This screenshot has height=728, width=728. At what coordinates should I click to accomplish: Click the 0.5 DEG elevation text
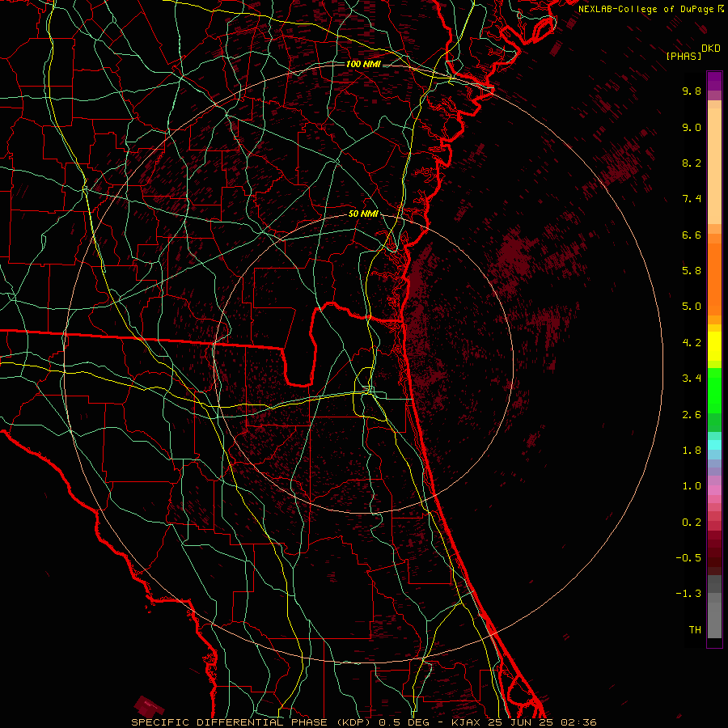click(x=404, y=722)
